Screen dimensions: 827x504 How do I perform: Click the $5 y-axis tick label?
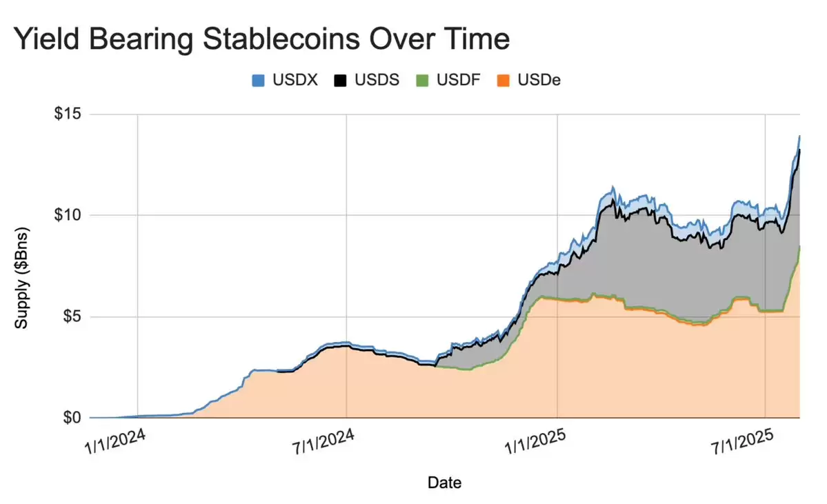click(72, 316)
